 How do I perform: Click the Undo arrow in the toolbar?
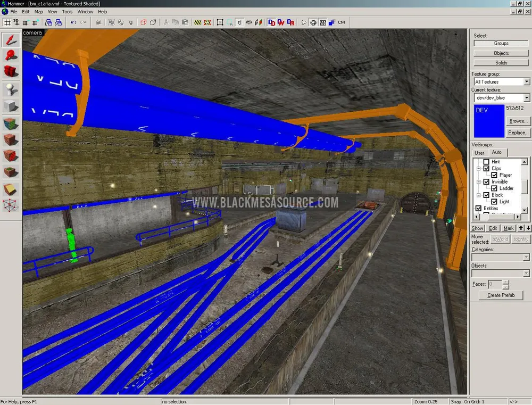click(x=73, y=22)
